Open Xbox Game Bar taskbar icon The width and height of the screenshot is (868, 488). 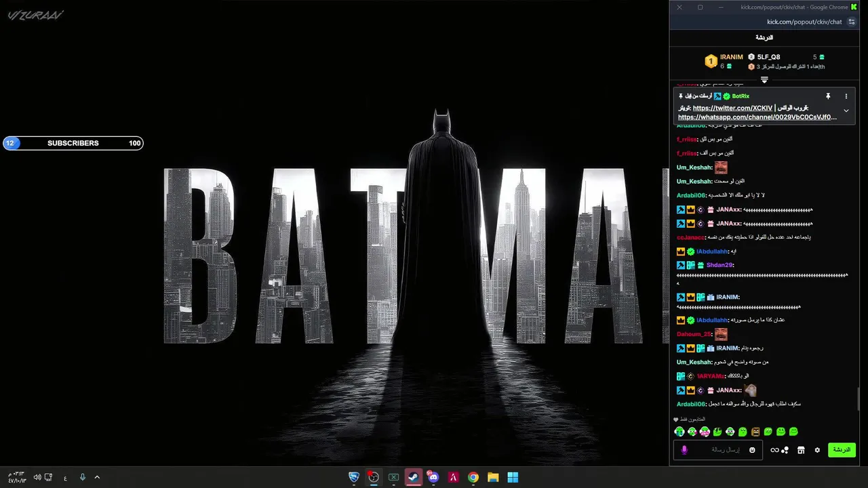coord(393,477)
